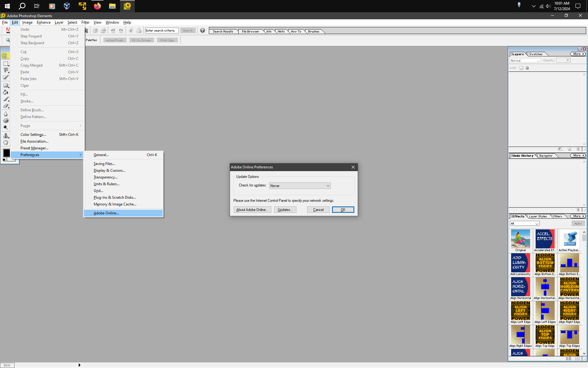Open the Normal blend mode dropdown
Image resolution: width=588 pixels, height=368 pixels.
point(525,61)
